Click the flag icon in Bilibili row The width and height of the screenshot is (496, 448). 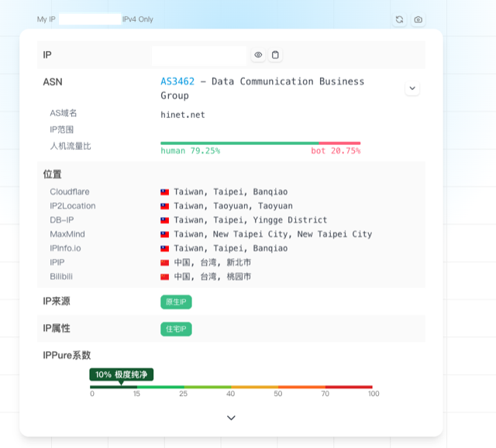coord(164,277)
